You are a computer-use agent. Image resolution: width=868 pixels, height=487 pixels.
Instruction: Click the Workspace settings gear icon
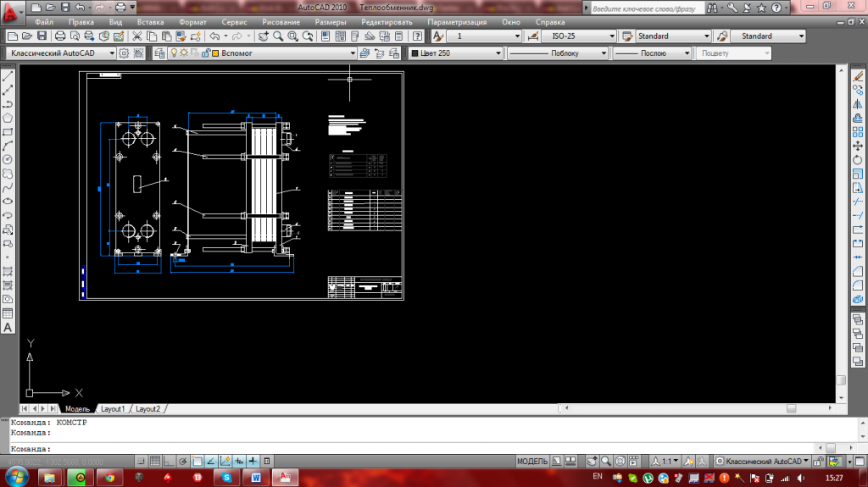tap(124, 53)
